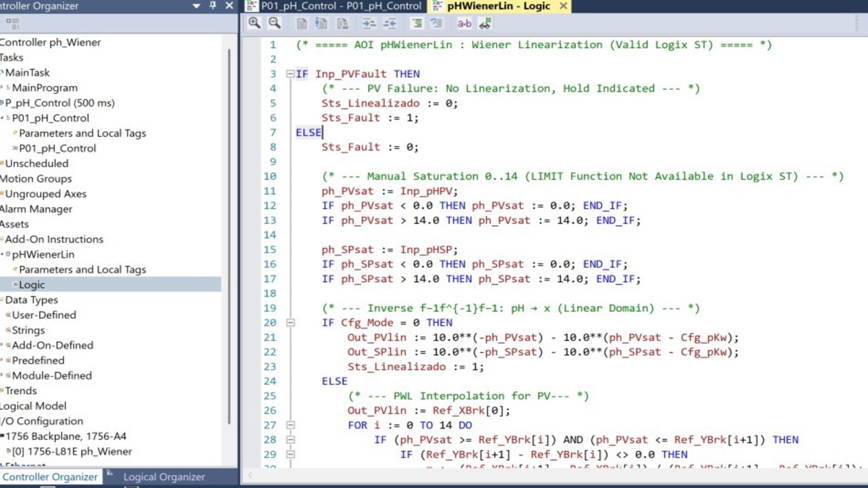Switch to the Controller Organizer bottom tab

(50, 477)
